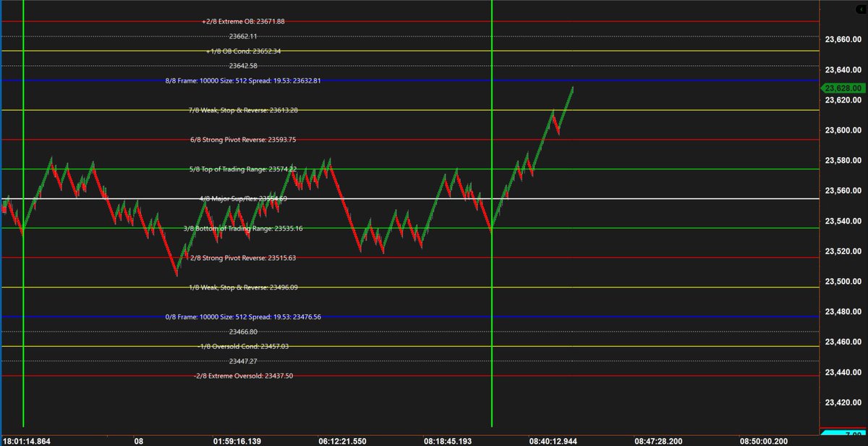Click the 23,640.00 price axis label
Image resolution: width=868 pixels, height=446 pixels.
[x=843, y=70]
